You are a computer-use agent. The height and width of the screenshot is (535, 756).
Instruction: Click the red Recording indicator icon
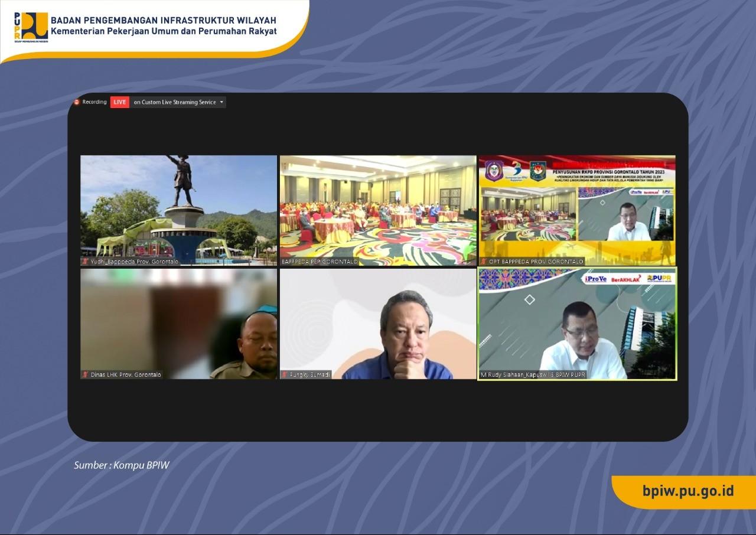coord(76,102)
